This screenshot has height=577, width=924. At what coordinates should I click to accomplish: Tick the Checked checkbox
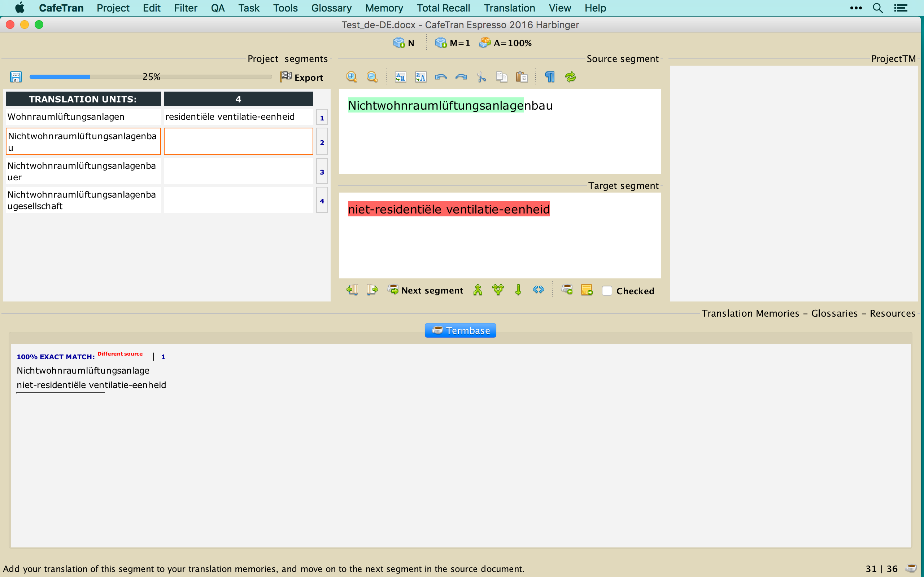point(607,291)
